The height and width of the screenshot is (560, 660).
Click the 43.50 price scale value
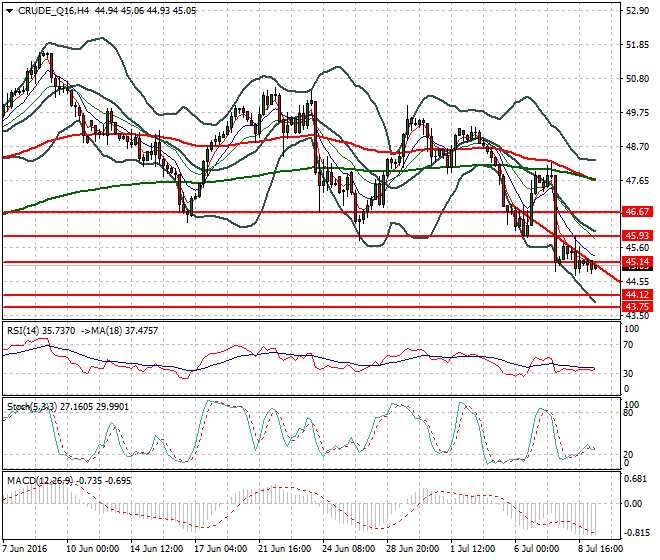tap(637, 316)
